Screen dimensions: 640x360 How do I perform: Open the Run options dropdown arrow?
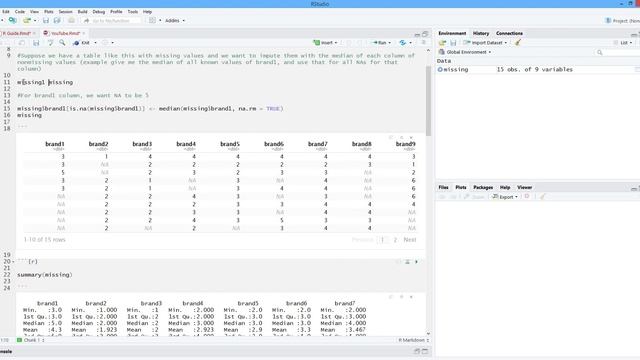(x=389, y=43)
